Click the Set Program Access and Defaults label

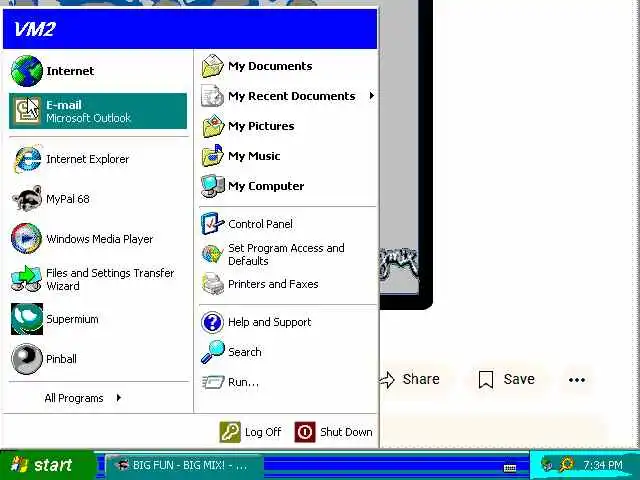(x=286, y=254)
